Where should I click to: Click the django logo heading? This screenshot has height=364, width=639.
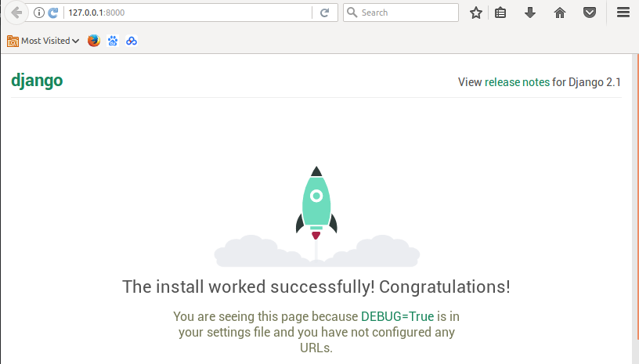coord(37,81)
